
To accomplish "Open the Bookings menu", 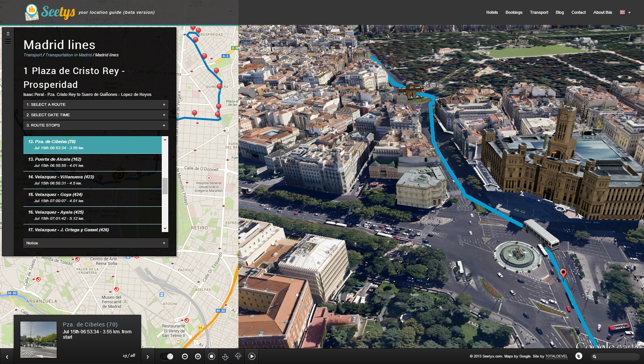I will [x=514, y=12].
